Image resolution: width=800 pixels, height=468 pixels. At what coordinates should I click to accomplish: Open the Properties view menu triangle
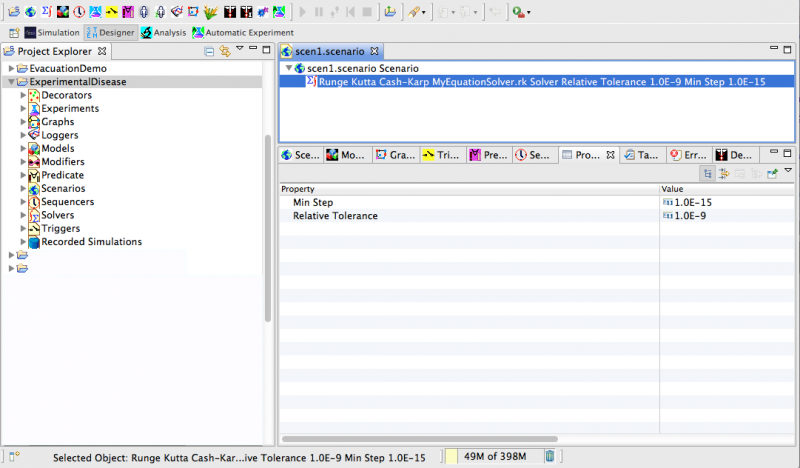(x=788, y=170)
